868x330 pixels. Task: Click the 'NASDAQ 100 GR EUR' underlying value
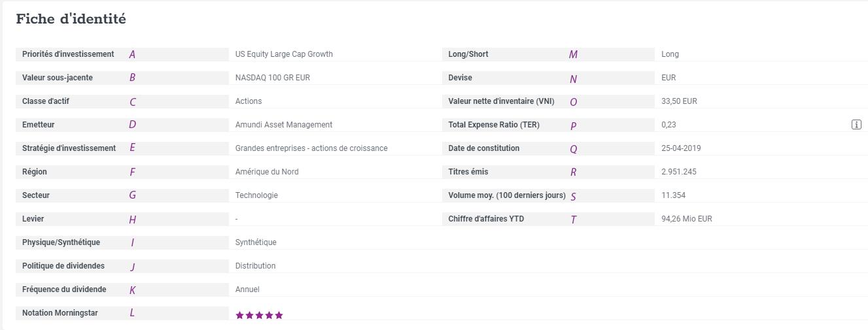coord(273,78)
